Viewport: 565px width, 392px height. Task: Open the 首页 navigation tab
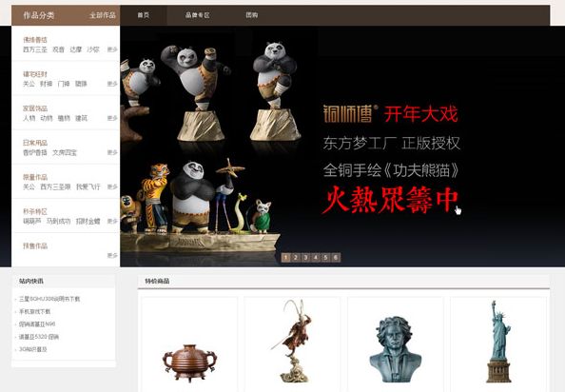(x=143, y=15)
